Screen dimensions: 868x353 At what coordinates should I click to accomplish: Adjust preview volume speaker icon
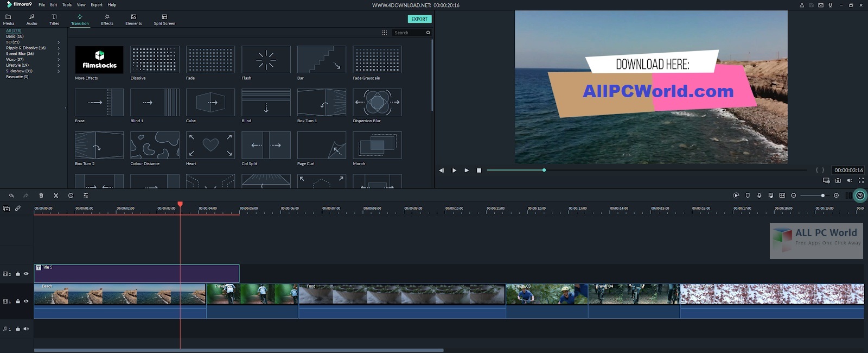[x=850, y=180]
